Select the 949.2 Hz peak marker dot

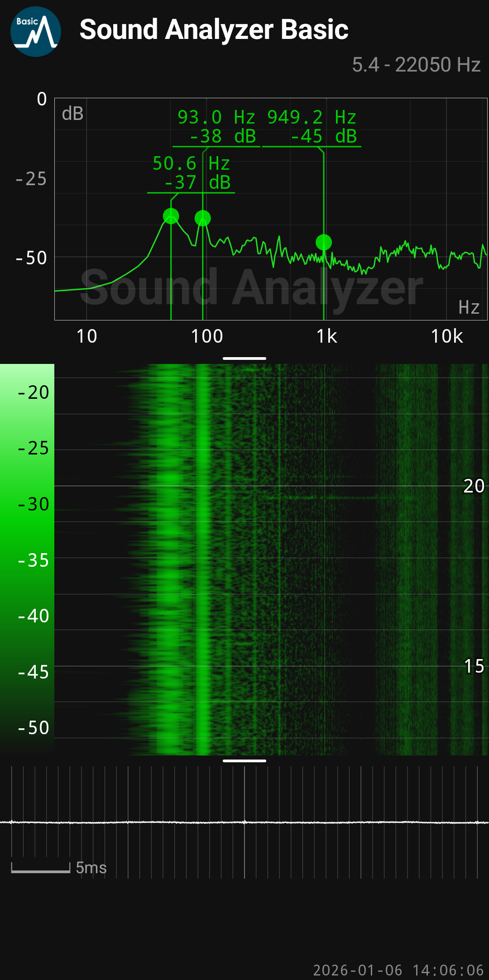pyautogui.click(x=324, y=242)
